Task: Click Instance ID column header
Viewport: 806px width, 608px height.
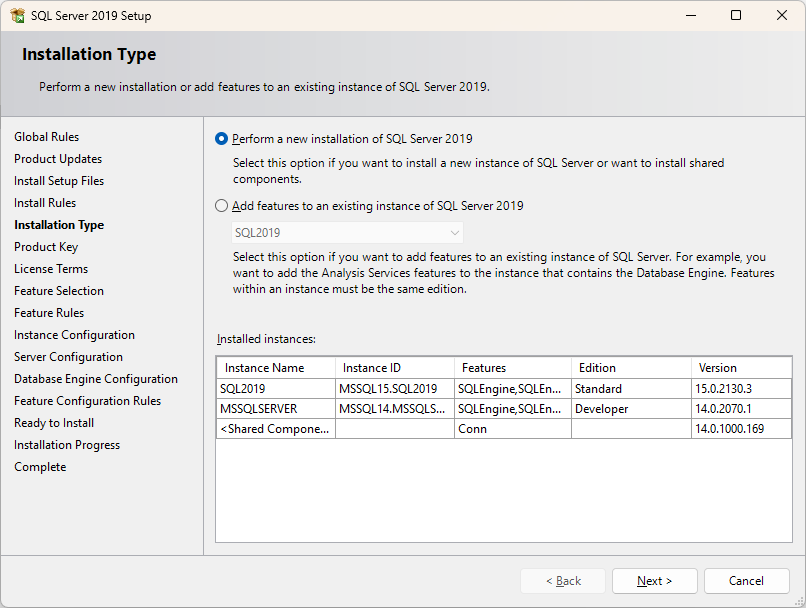Action: [x=395, y=368]
